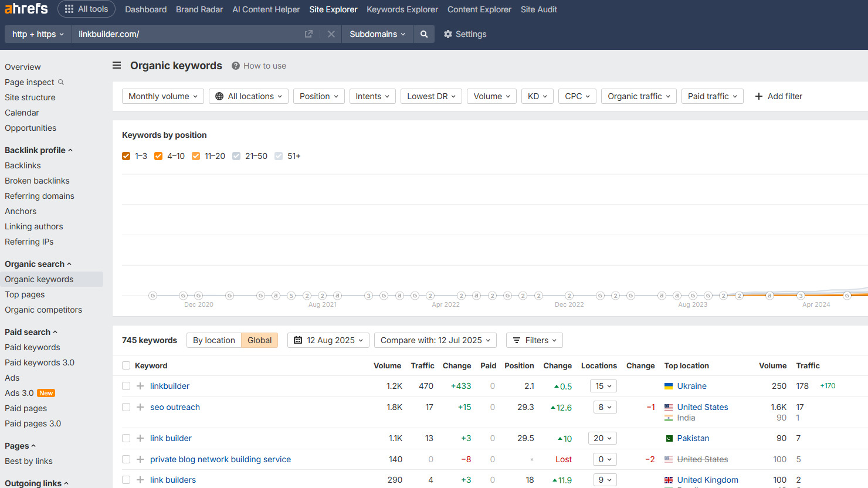Click the chart marker above Apr 2024
868x488 pixels.
click(801, 296)
